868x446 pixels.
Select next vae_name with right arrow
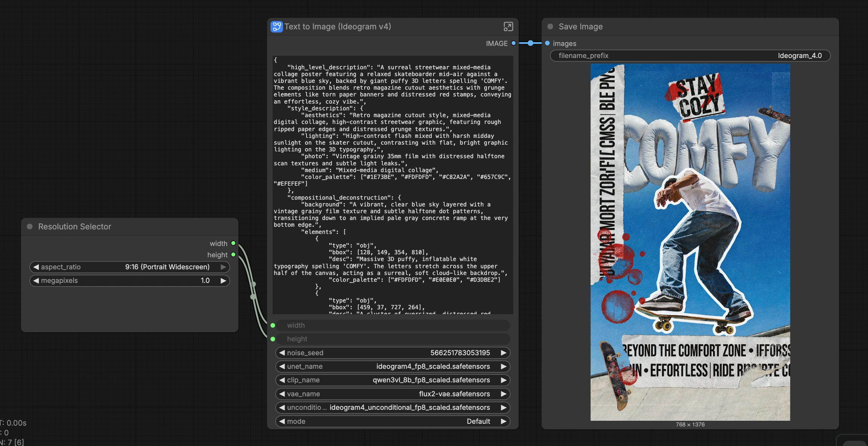(503, 394)
